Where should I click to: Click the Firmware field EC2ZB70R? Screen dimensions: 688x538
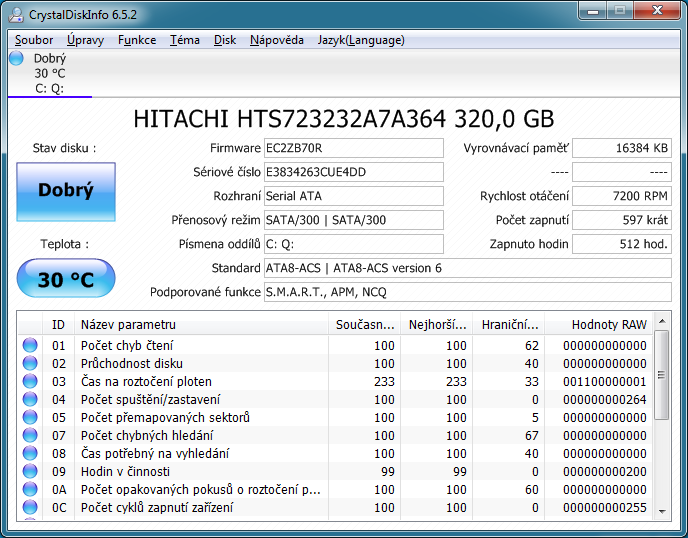353,148
